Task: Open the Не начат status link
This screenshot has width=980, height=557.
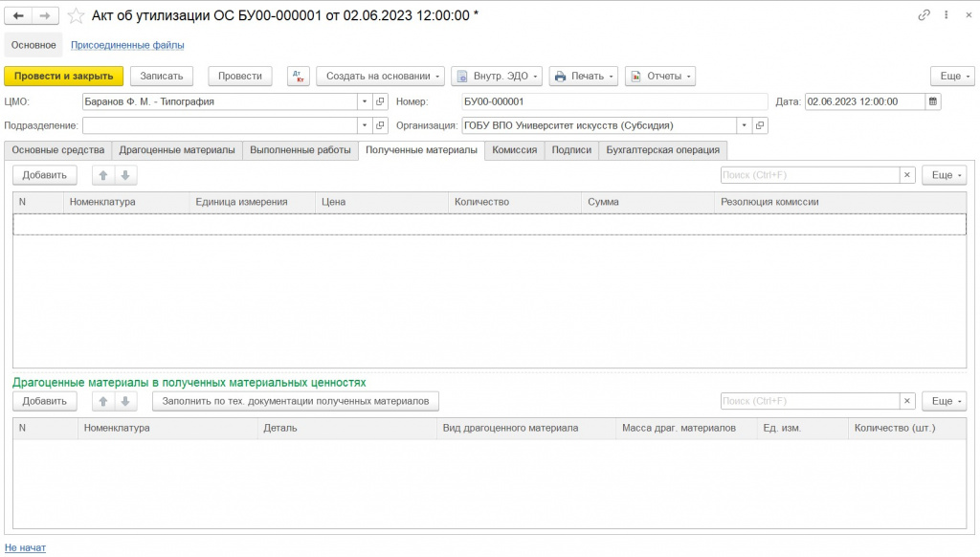Action: pyautogui.click(x=25, y=547)
